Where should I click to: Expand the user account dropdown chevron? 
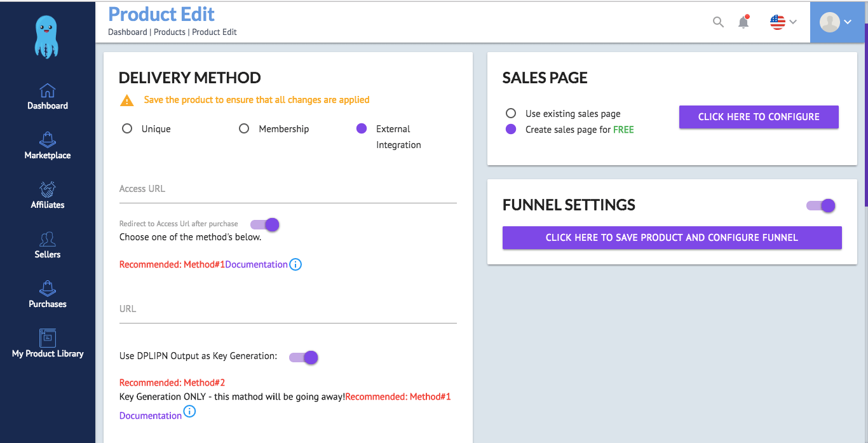point(848,22)
